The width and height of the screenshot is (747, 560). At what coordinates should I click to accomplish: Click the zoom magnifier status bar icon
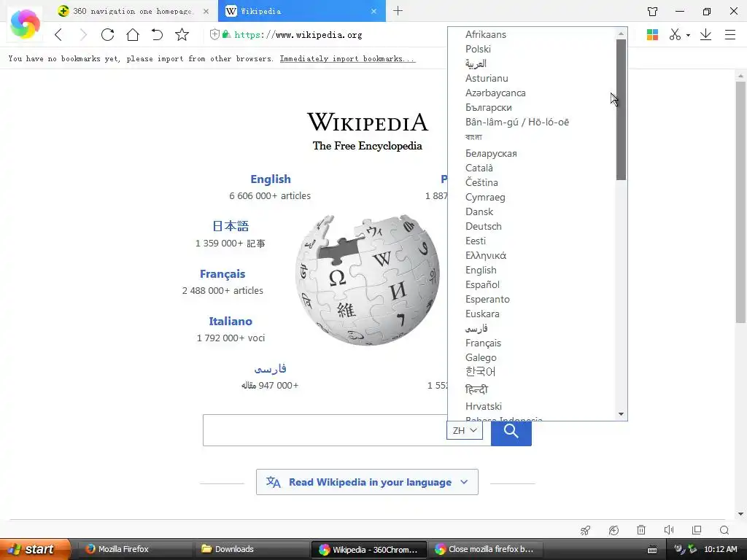724,530
